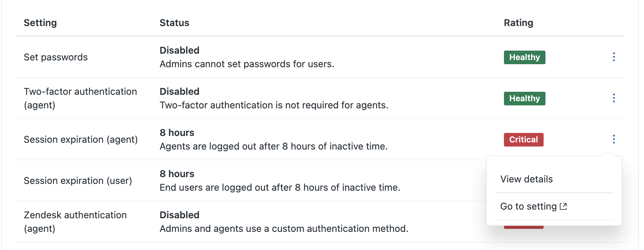The image size is (644, 250).
Task: Click the Disabled status for Set passwords
Action: pyautogui.click(x=179, y=50)
